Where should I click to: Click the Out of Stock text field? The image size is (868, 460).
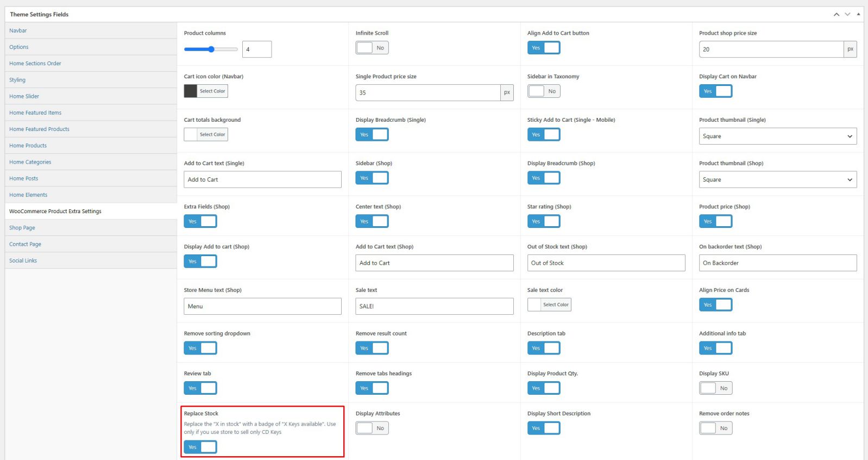606,263
